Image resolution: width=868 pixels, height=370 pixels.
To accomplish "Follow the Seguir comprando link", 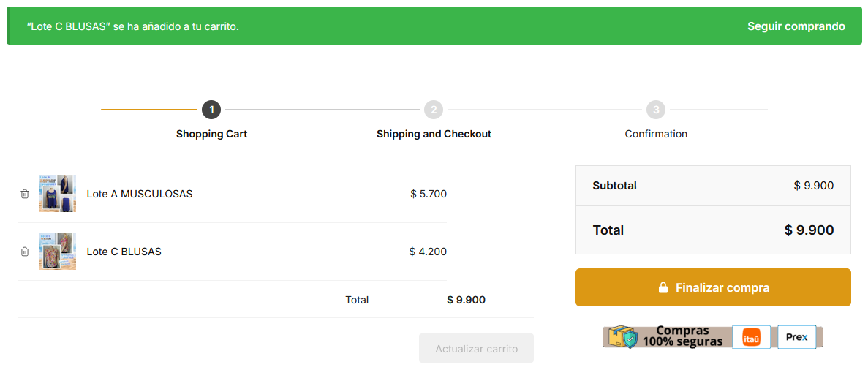I will click(796, 26).
